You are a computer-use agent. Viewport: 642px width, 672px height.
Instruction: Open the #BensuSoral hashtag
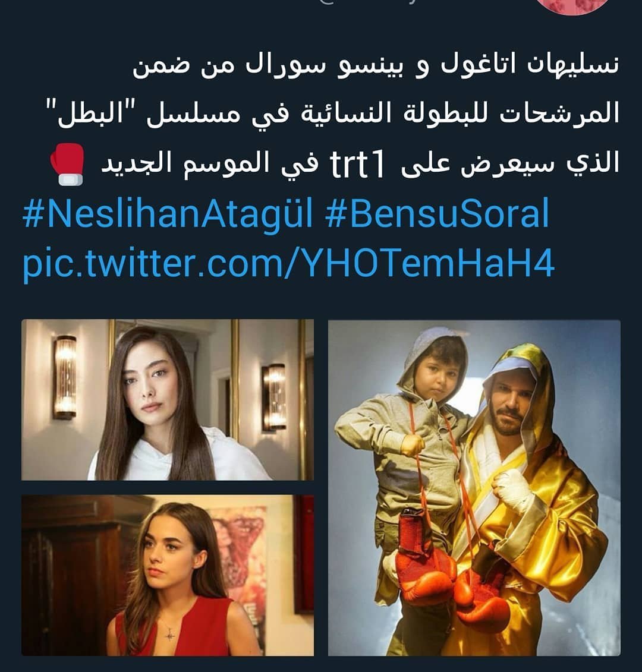[437, 213]
